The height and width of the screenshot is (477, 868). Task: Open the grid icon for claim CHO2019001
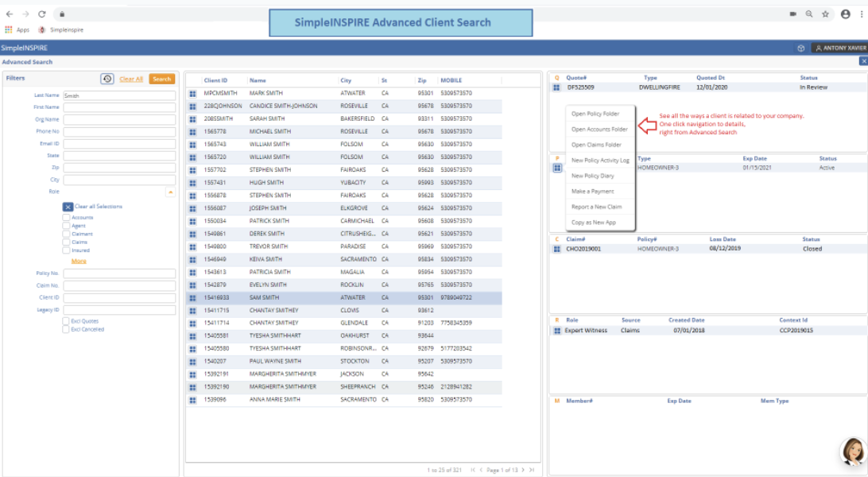click(557, 249)
